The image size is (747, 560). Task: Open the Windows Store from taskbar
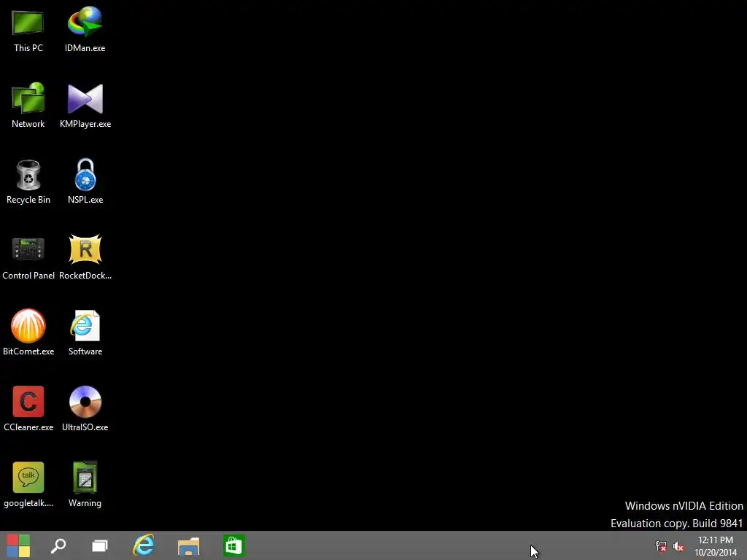(x=233, y=545)
